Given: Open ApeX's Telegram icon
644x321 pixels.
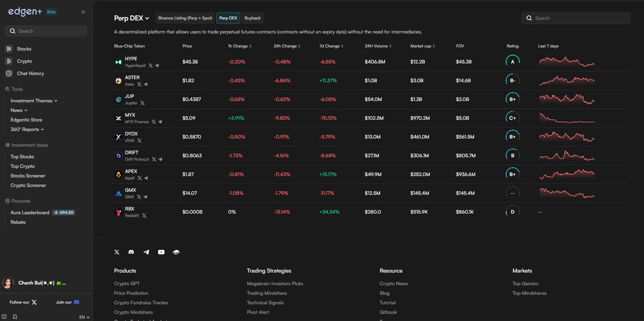Looking at the screenshot, I should 145,178.
